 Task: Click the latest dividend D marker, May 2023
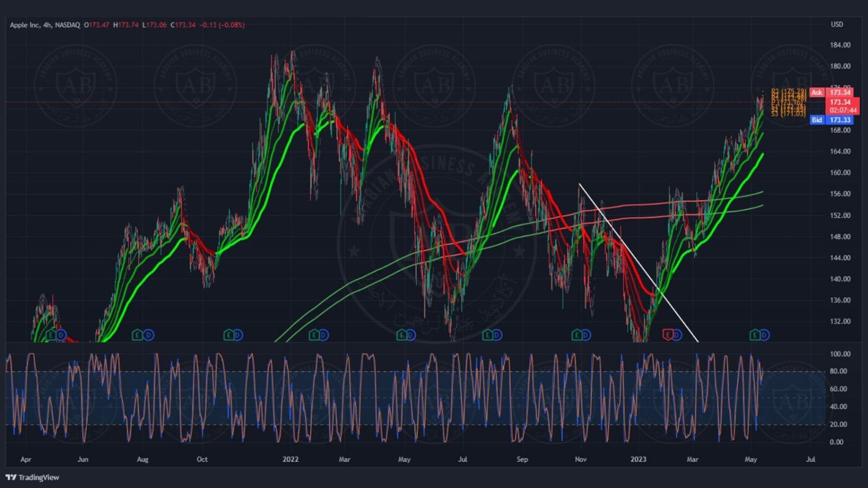coord(764,335)
